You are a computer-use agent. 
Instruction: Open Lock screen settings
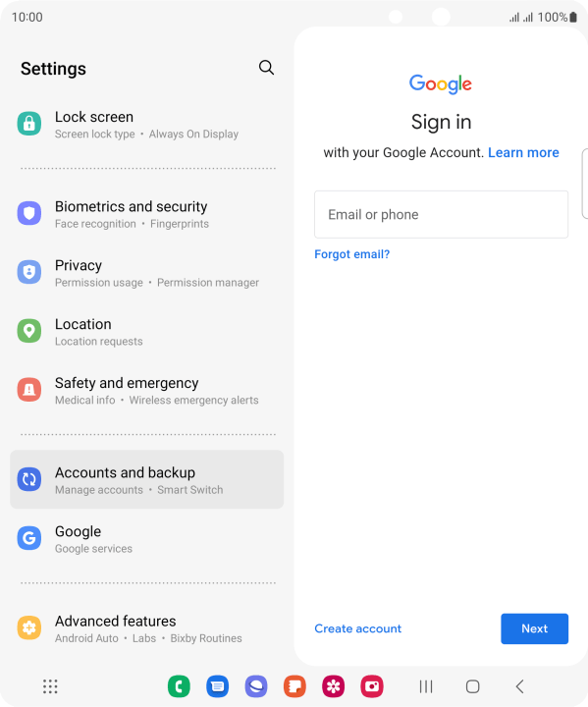click(x=147, y=125)
